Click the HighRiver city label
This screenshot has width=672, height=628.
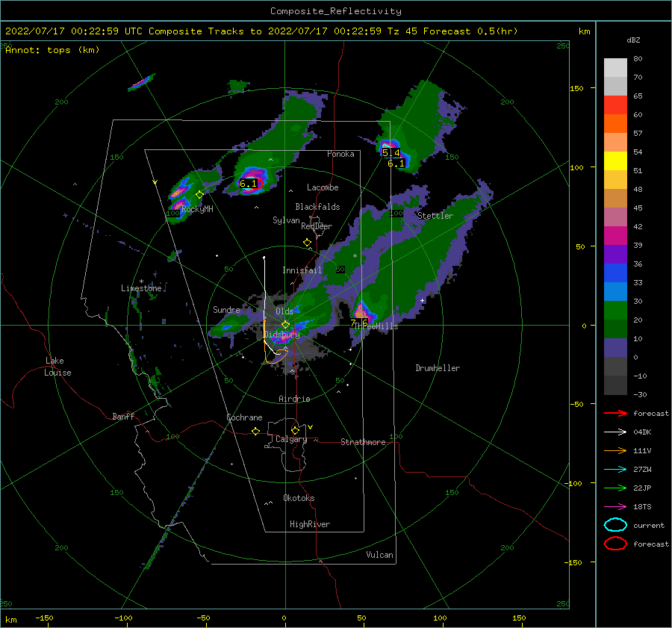click(x=310, y=524)
